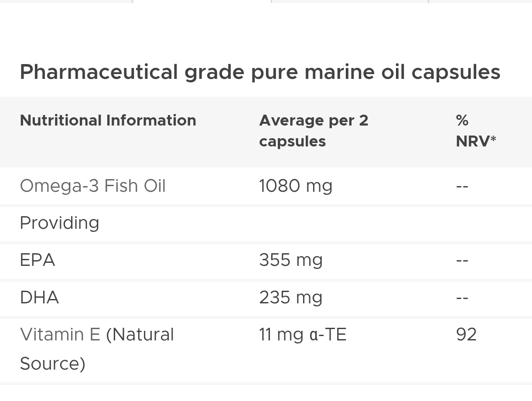Select the 1080 mg fish oil value

click(x=296, y=186)
